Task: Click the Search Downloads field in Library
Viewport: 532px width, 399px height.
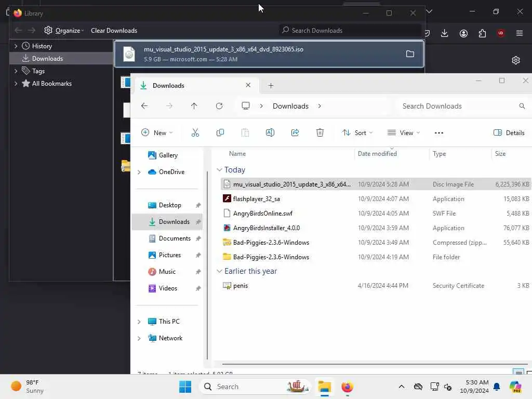Action: click(350, 31)
